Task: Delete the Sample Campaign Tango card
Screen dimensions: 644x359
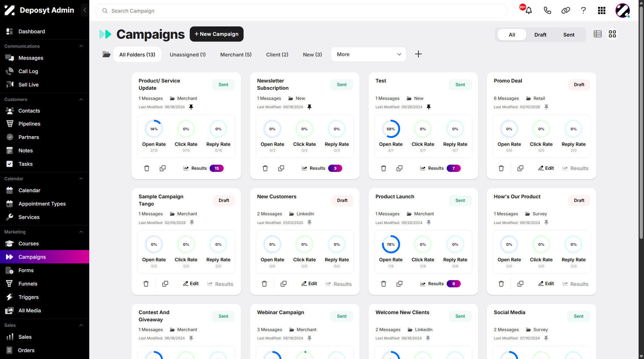Action: coord(146,284)
